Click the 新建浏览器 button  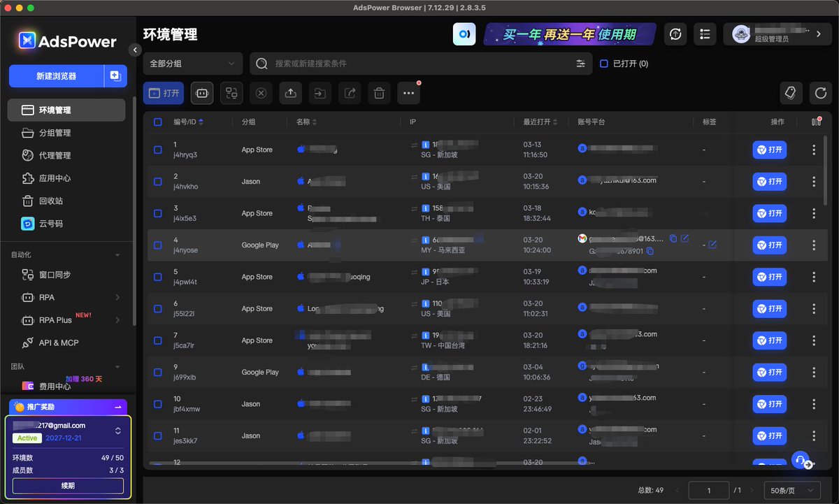[56, 76]
